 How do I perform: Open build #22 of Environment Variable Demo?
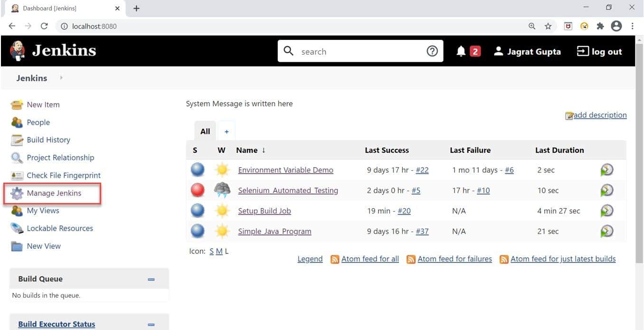[422, 170]
